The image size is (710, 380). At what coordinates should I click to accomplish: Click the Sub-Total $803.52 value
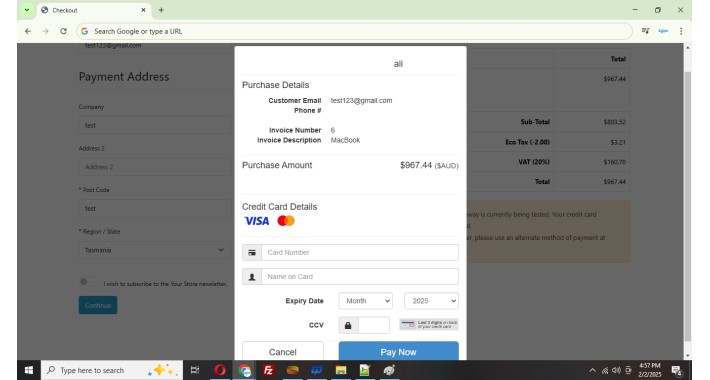614,122
